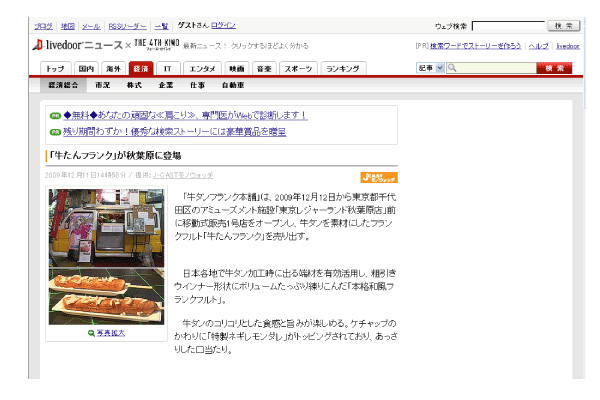This screenshot has height=400, width=600.
Task: Click the ヘルプ link
Action: click(539, 46)
